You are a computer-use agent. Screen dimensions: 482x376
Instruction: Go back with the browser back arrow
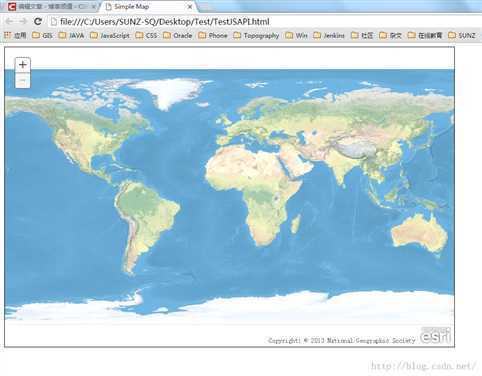click(x=9, y=22)
